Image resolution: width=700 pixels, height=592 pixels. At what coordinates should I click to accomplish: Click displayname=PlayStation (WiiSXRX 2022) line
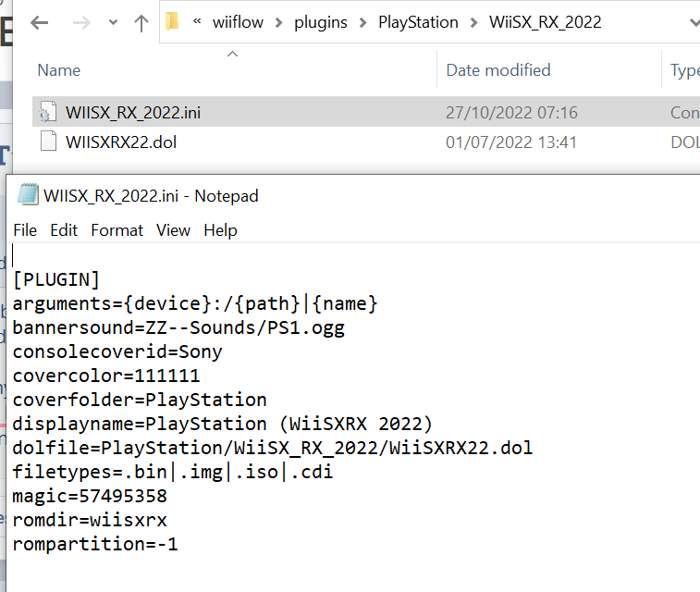coord(222,425)
